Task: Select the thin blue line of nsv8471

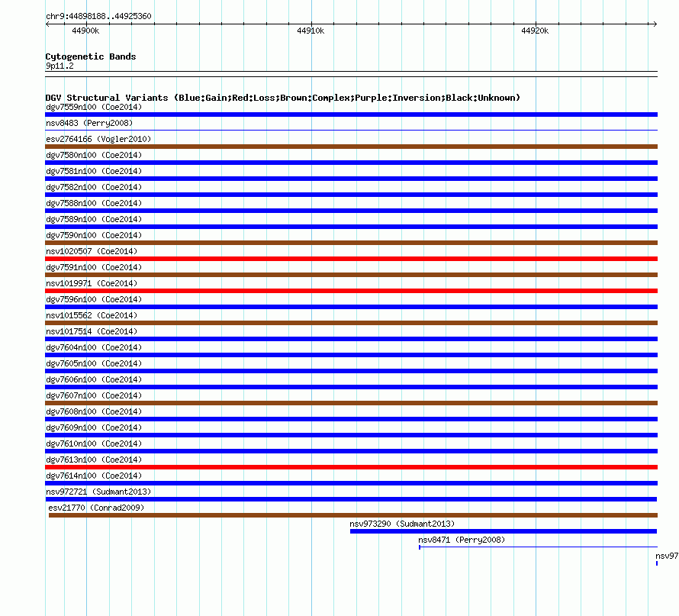Action: click(539, 547)
